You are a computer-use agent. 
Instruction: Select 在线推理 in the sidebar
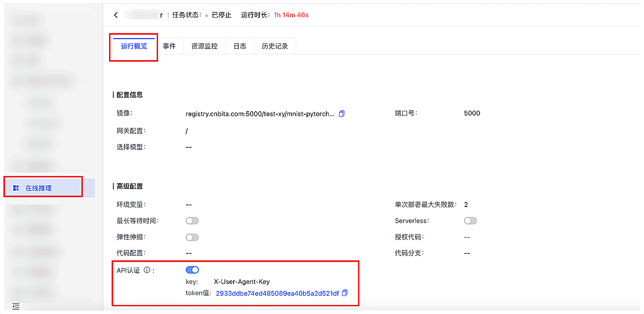(50, 188)
